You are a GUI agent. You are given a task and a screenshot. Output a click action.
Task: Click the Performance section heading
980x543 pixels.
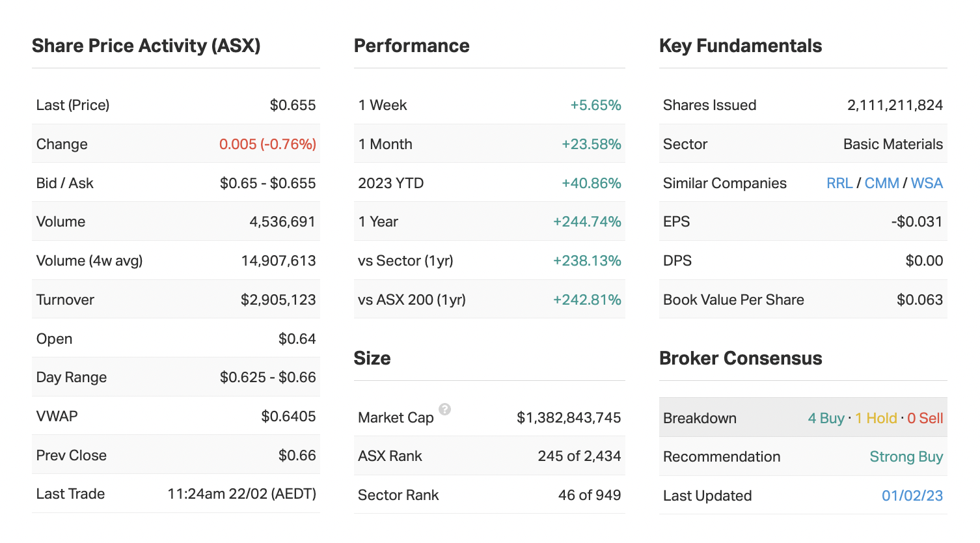(x=411, y=46)
